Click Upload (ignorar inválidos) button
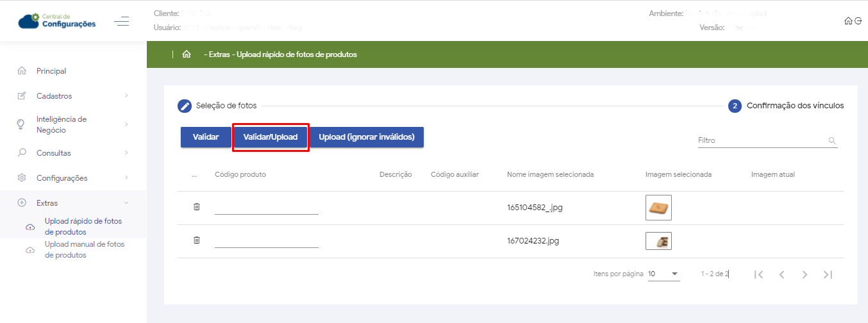868x323 pixels. [367, 137]
